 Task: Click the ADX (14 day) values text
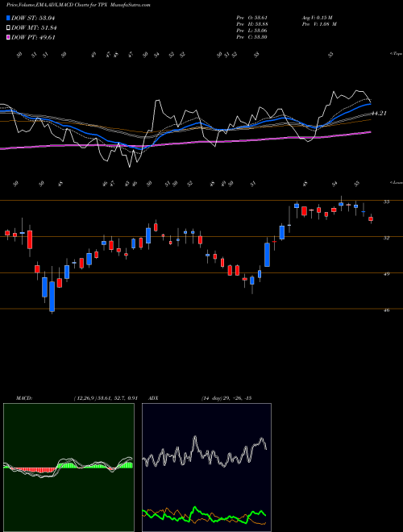click(226, 398)
